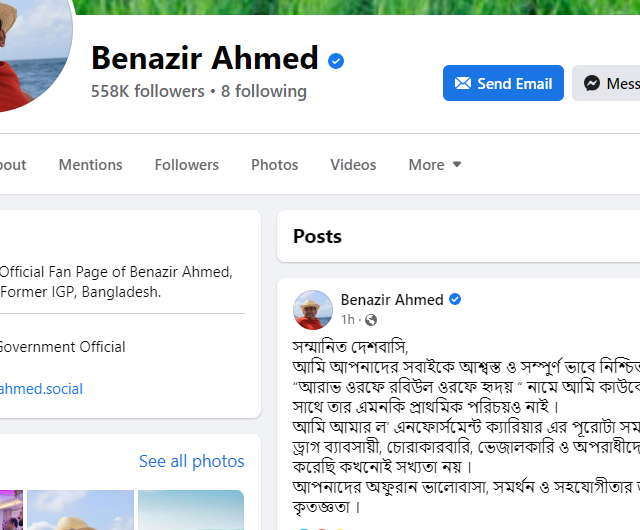Click the post's 1h timestamp
Screen dimensions: 640x530
pos(348,320)
